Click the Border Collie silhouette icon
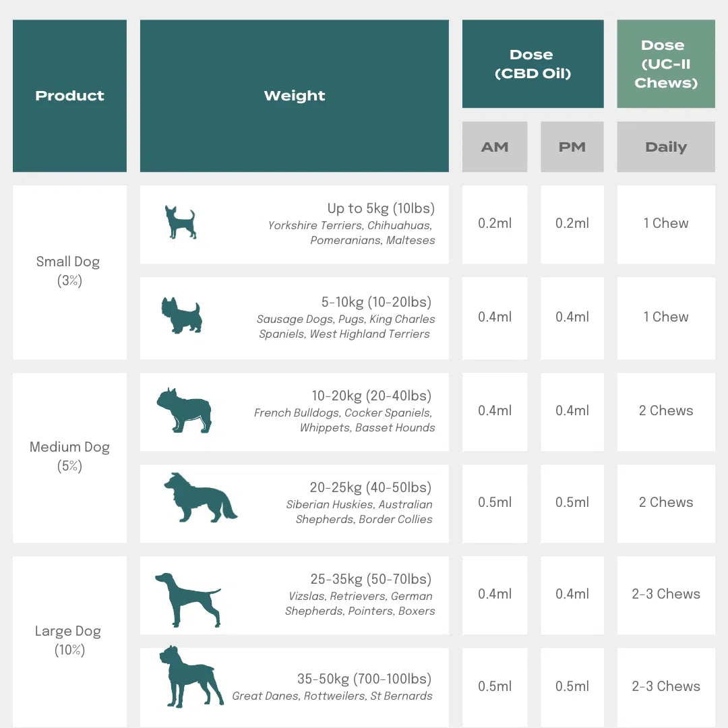Viewport: 728px width, 728px height. coord(200,498)
